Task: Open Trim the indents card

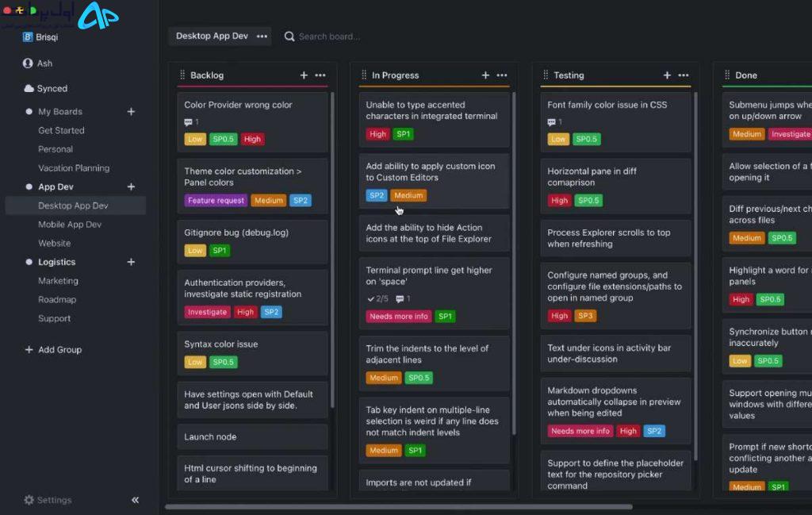Action: pos(434,363)
